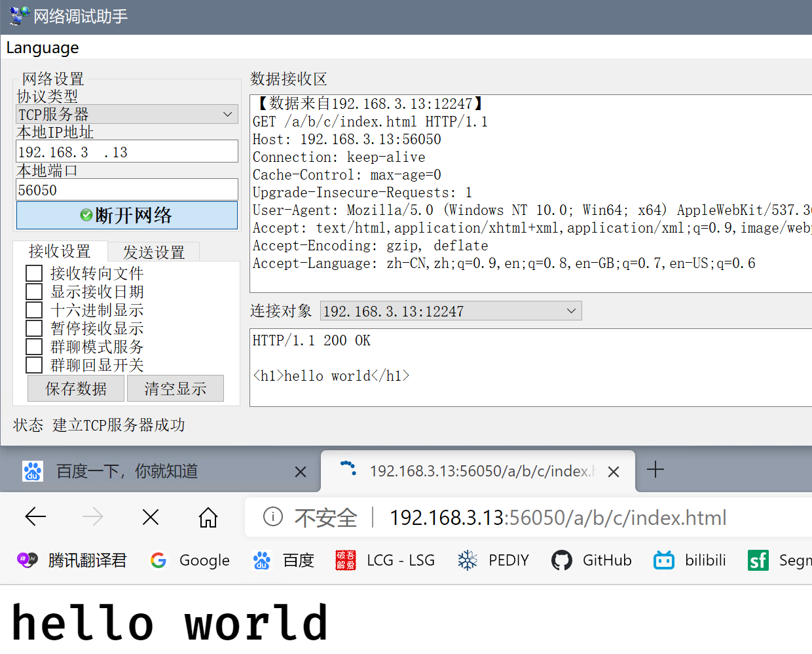
Task: Switch to the 发送设置 tab
Action: coord(154,252)
